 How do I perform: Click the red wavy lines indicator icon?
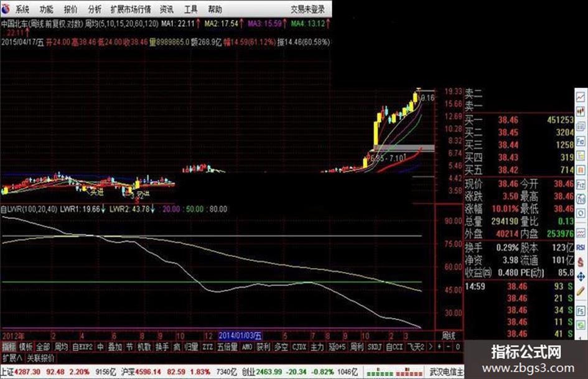[581, 233]
